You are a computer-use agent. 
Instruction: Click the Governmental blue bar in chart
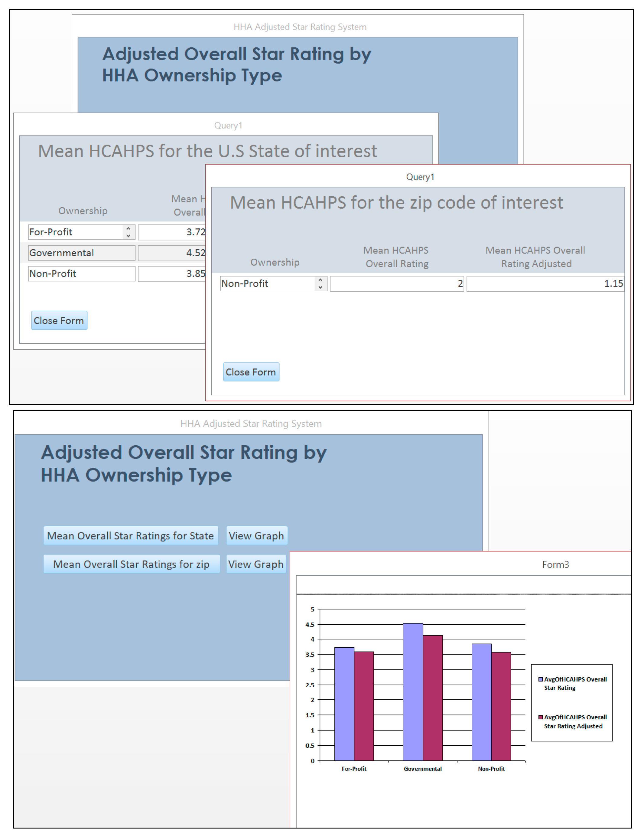pyautogui.click(x=413, y=692)
